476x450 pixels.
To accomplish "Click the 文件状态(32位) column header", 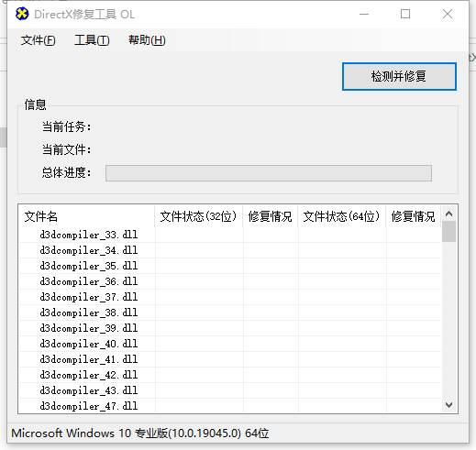I will (x=199, y=216).
